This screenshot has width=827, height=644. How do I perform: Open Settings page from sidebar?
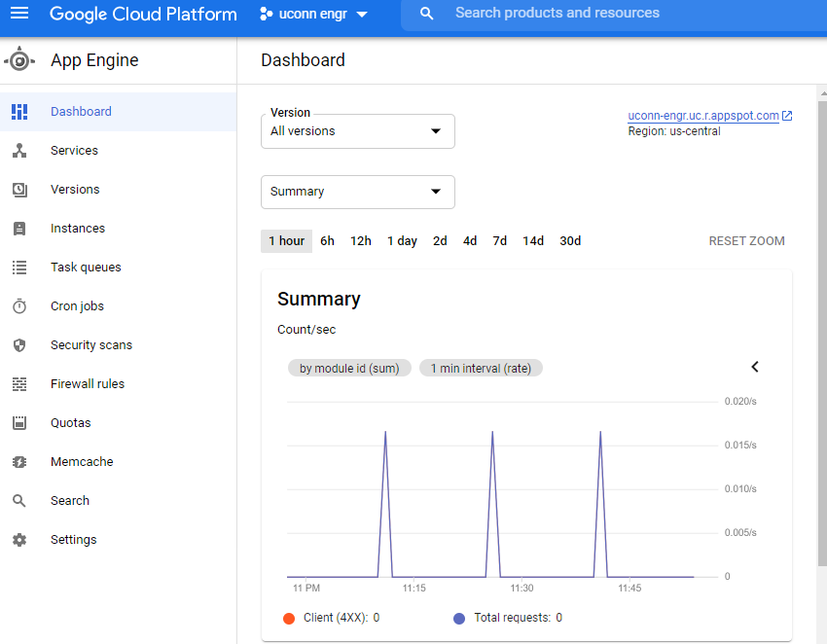[118, 540]
